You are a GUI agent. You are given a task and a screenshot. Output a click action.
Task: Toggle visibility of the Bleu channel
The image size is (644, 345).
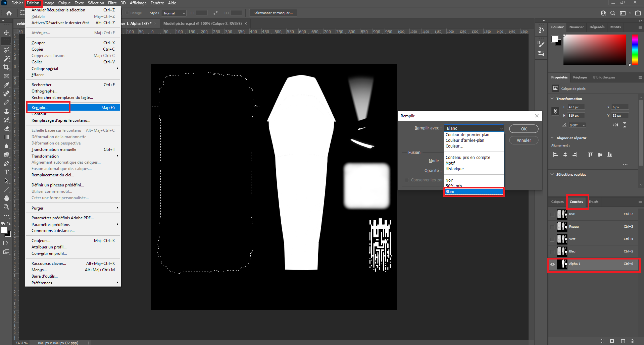552,251
